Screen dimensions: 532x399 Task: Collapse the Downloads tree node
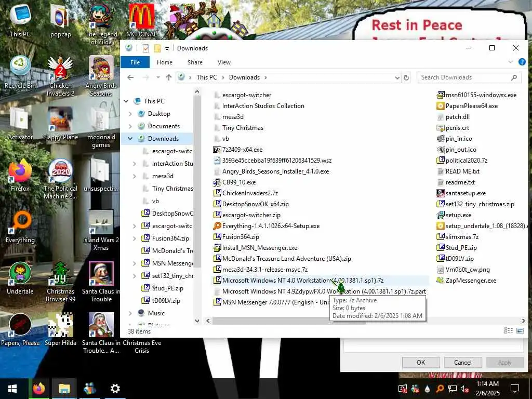(x=130, y=138)
